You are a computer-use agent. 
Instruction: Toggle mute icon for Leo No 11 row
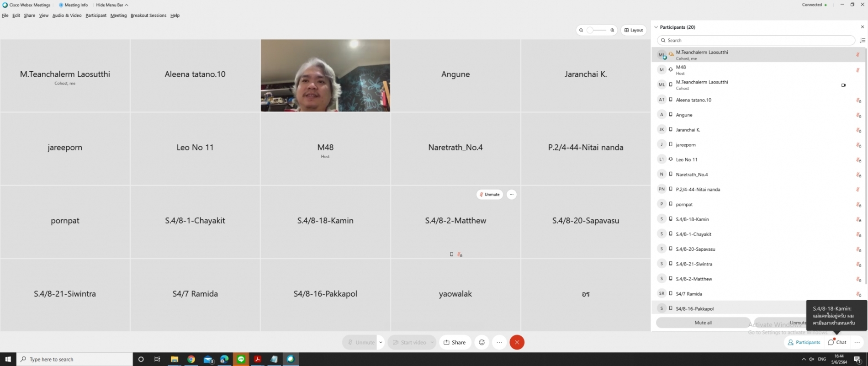pos(858,160)
